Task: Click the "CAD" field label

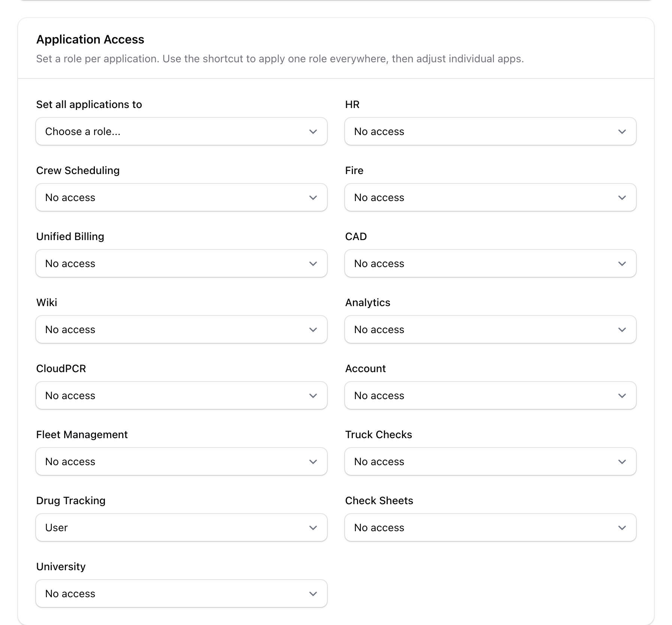Action: [356, 236]
